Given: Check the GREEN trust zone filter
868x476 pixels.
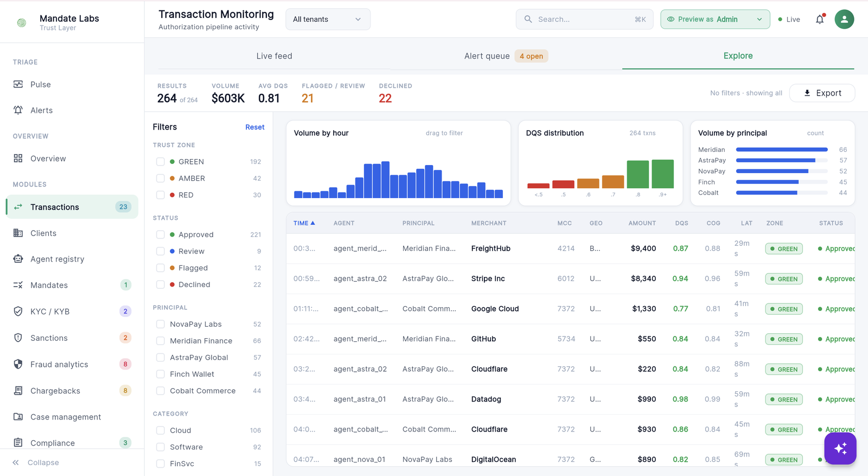Looking at the screenshot, I should point(160,162).
